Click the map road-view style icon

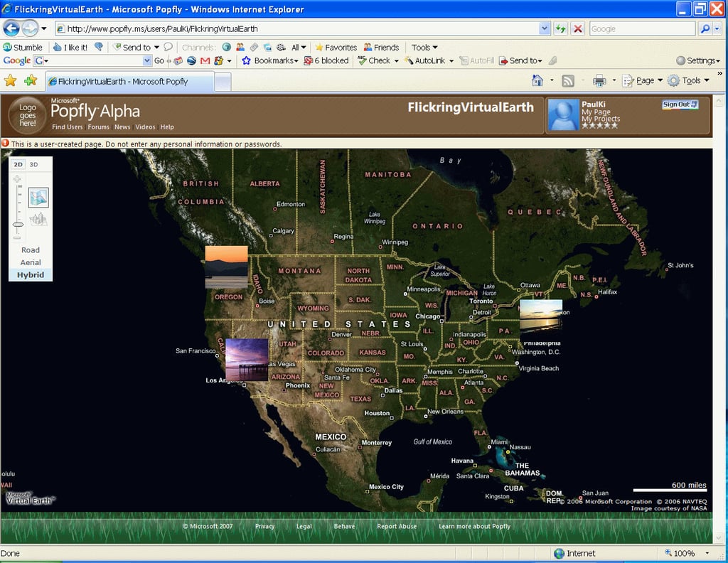click(38, 197)
